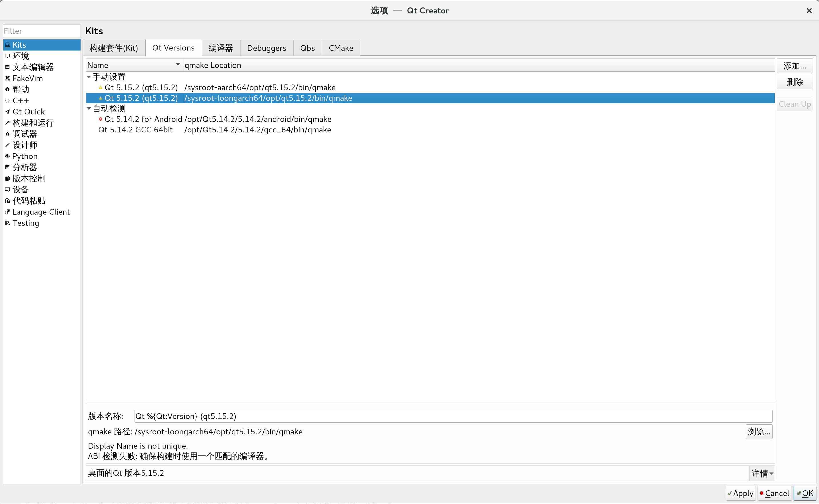Open the Python settings icon

(x=7, y=156)
